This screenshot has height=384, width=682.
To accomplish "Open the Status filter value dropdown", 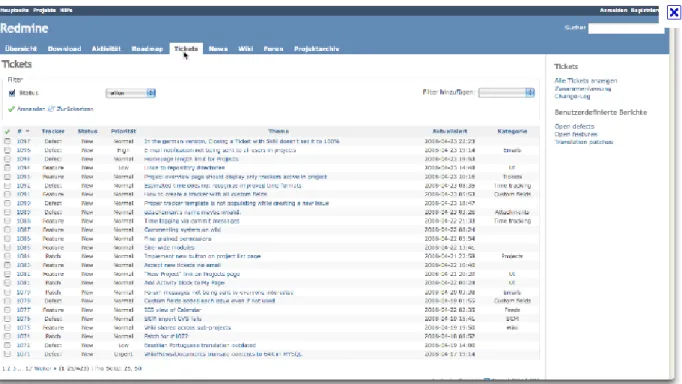I will coord(130,93).
